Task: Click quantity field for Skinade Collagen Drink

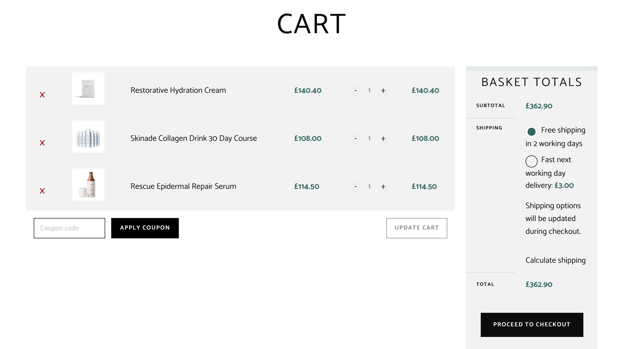Action: pos(369,139)
